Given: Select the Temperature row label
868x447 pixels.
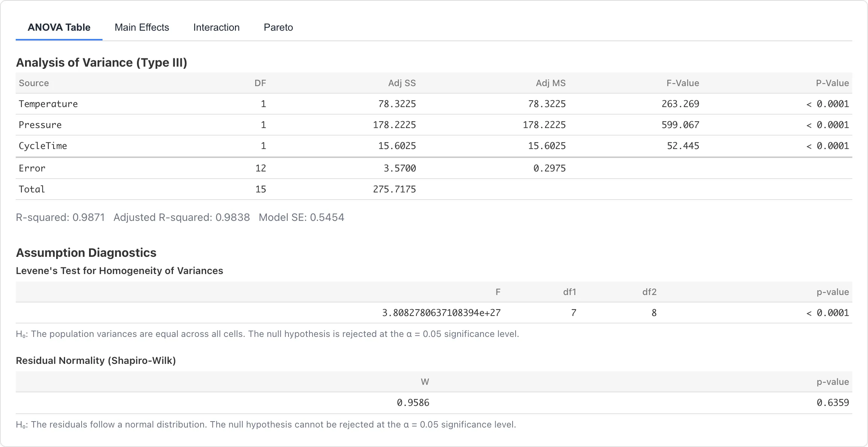Looking at the screenshot, I should coord(48,104).
